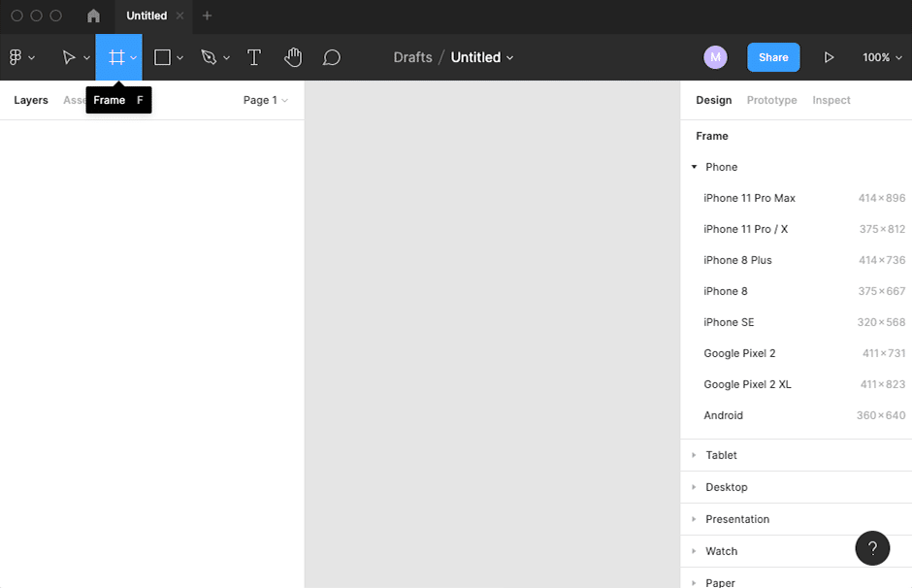Open Pen tool options chevron

[226, 57]
